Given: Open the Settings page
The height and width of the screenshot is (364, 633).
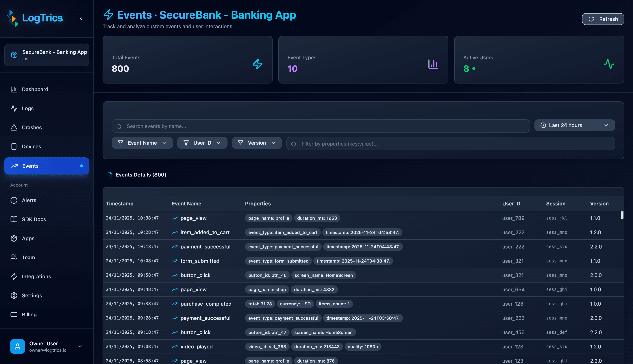Looking at the screenshot, I should click(32, 295).
